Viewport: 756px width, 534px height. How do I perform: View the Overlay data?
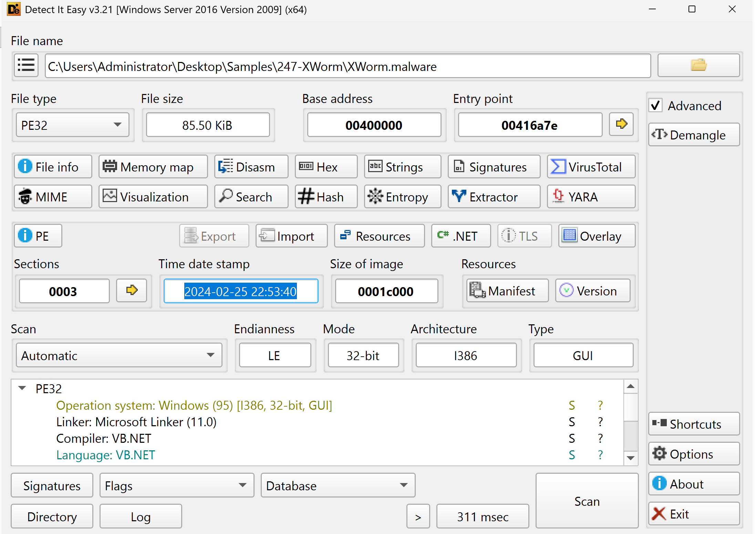click(x=597, y=236)
